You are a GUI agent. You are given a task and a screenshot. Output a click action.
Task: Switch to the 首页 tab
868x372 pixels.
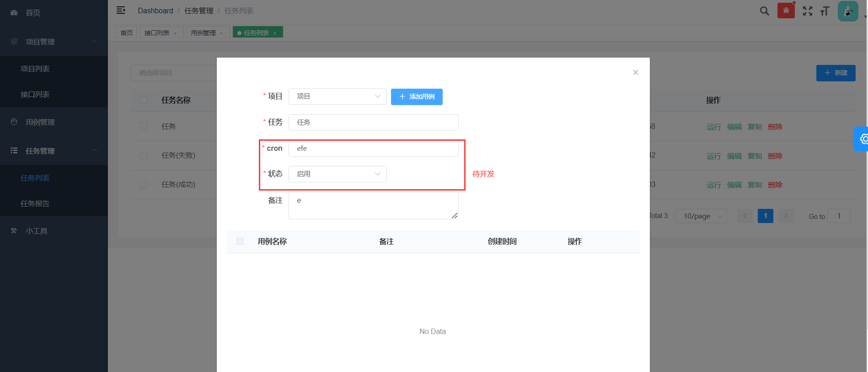pos(127,33)
